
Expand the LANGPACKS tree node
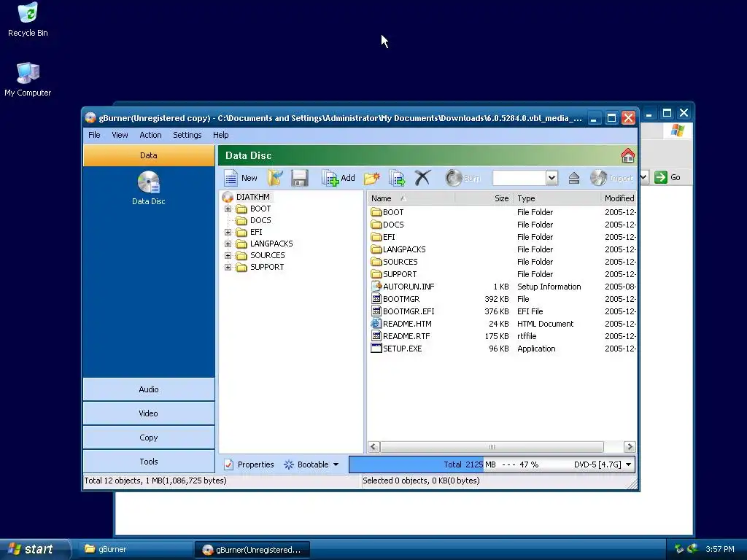coord(228,244)
